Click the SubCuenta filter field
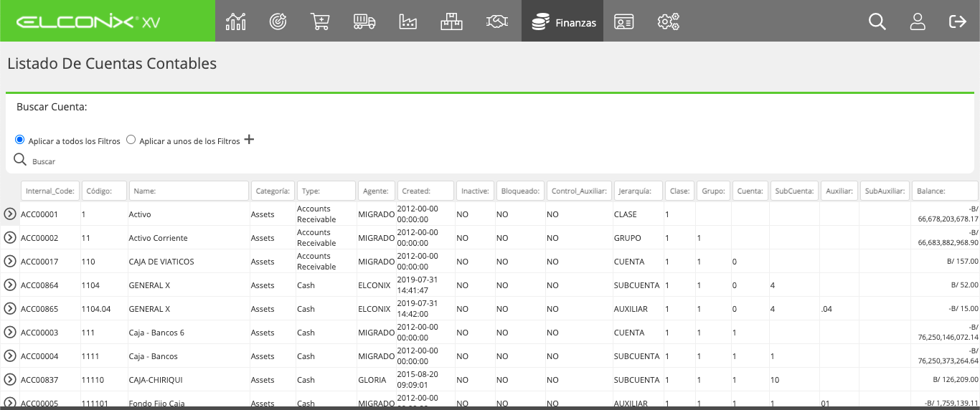Viewport: 980px width, 410px height. tap(795, 191)
